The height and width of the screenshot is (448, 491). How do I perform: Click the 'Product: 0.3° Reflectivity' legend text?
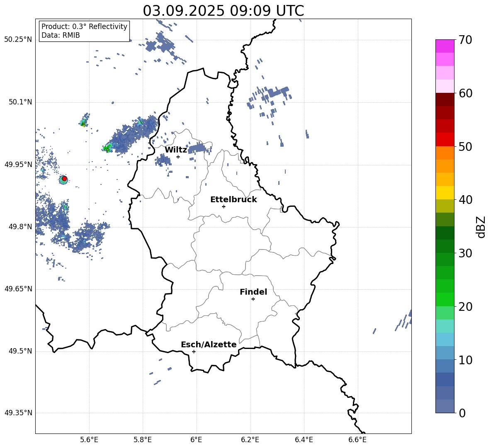tap(84, 27)
